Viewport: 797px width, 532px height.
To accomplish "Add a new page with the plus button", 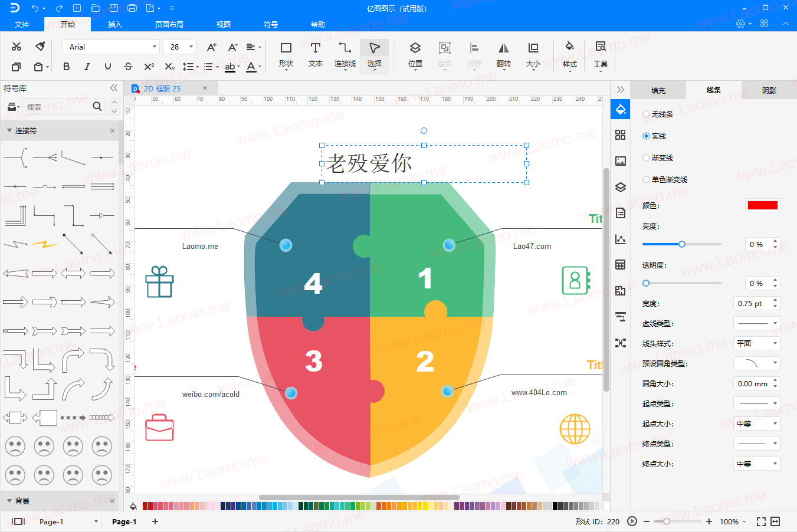I will coord(154,521).
